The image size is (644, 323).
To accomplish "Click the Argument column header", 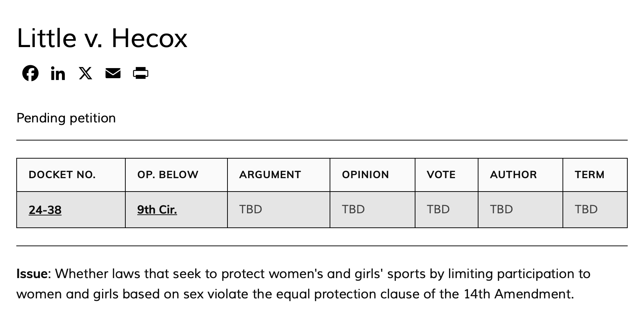I will (x=270, y=175).
